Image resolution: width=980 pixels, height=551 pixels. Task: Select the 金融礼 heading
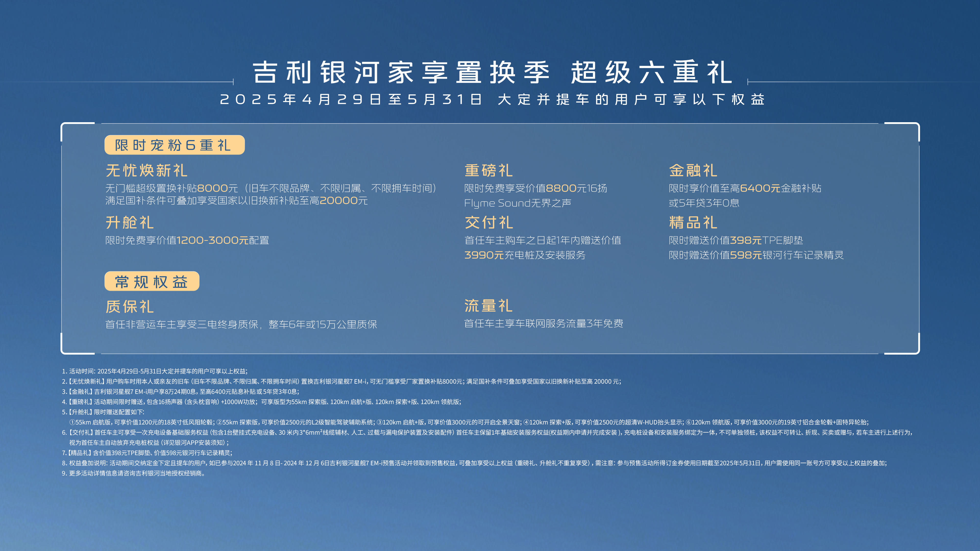[693, 170]
